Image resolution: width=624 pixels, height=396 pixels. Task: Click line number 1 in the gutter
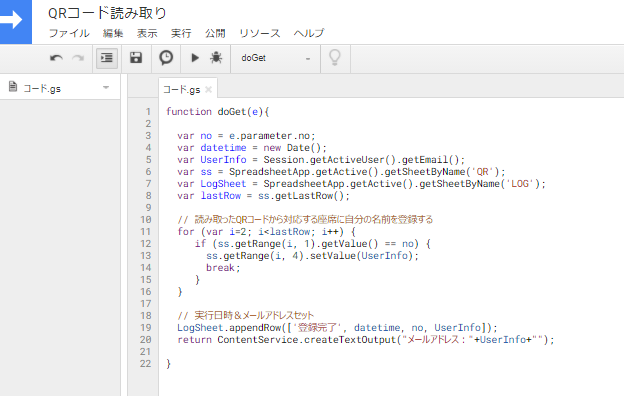tap(148, 112)
